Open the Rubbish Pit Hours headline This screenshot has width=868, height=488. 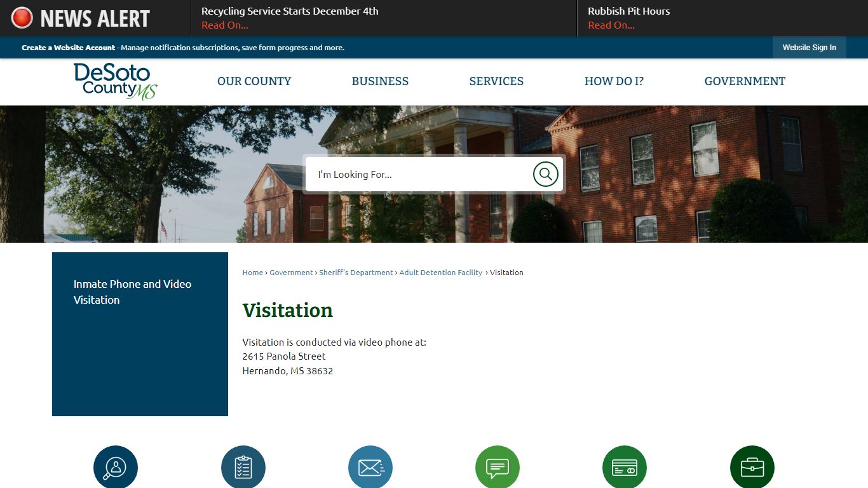coord(628,11)
